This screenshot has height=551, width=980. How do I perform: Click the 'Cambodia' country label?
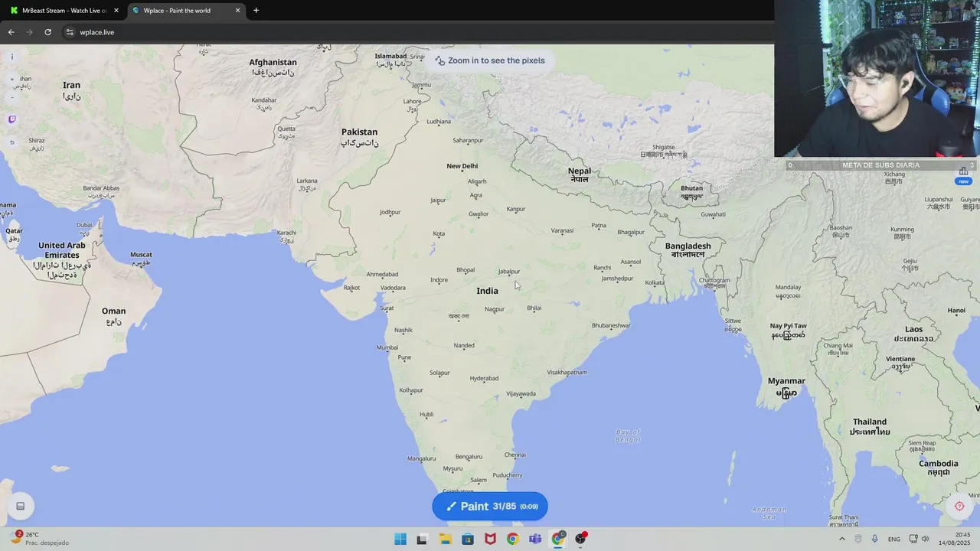point(939,463)
